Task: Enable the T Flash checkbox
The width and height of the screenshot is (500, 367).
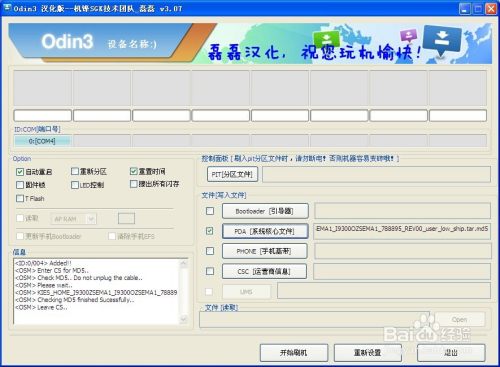Action: [20, 198]
